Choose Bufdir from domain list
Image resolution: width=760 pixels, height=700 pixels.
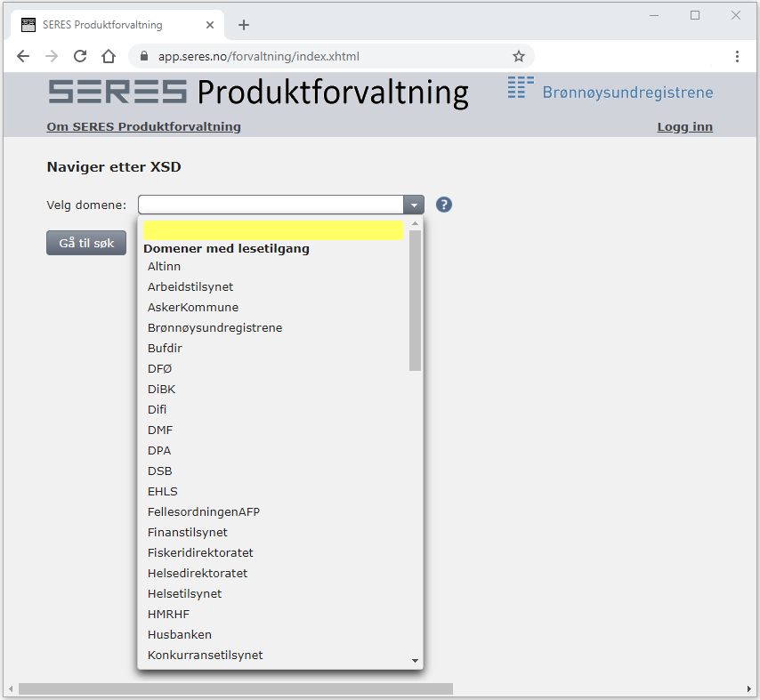(273, 348)
